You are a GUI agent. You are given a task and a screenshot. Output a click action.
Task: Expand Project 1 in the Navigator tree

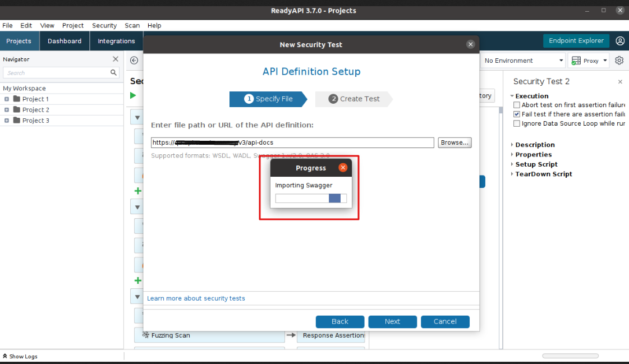[6, 99]
